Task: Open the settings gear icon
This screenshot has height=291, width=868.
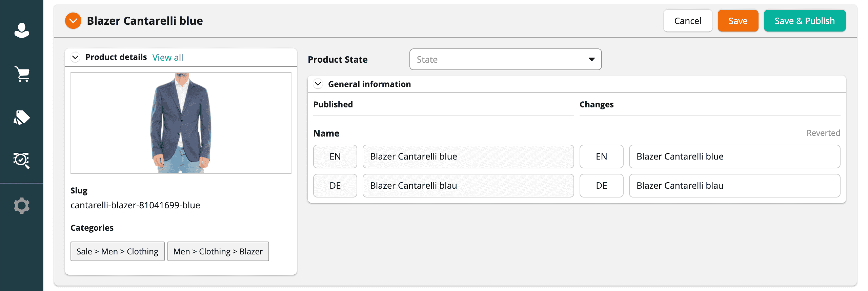Action: [x=22, y=206]
